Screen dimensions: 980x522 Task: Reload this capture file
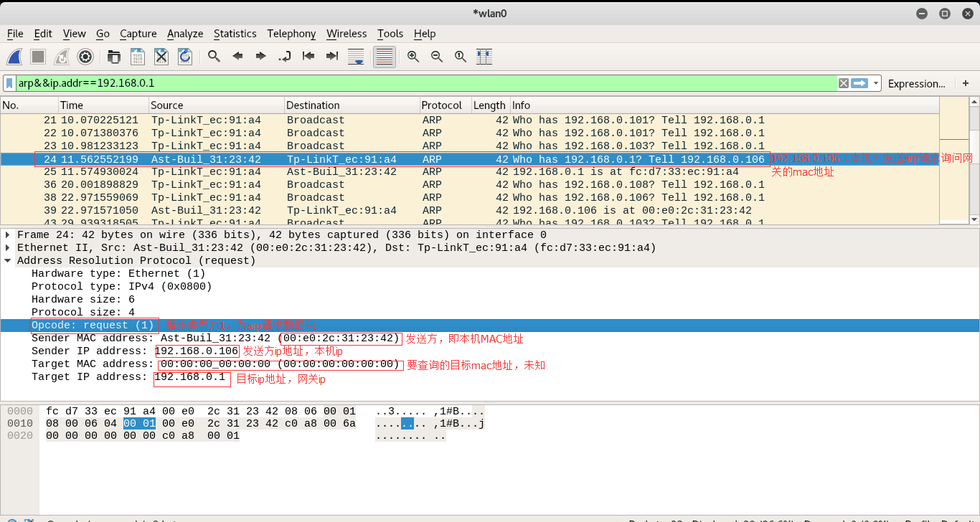185,57
